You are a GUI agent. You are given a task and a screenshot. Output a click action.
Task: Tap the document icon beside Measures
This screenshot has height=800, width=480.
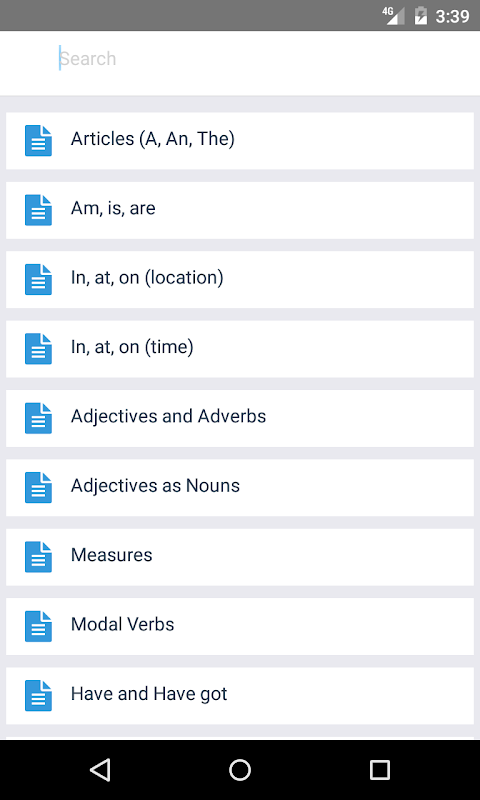click(x=38, y=557)
